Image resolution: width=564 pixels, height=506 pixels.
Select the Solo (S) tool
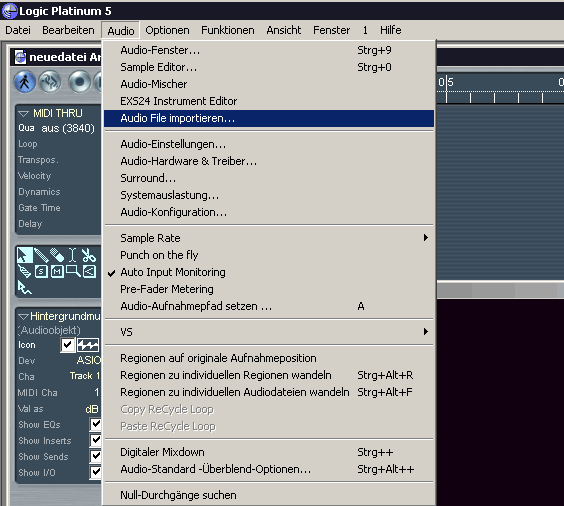click(x=41, y=272)
